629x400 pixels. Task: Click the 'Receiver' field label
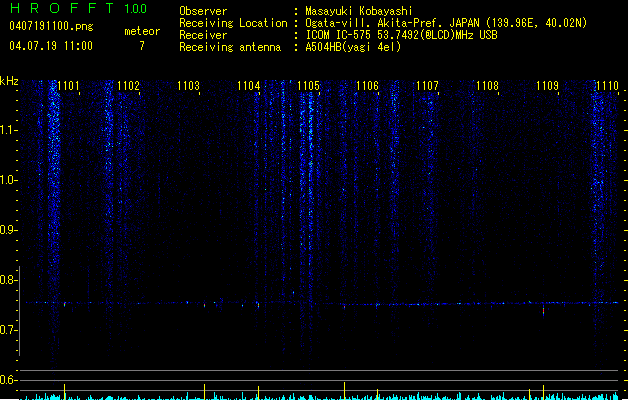point(203,35)
